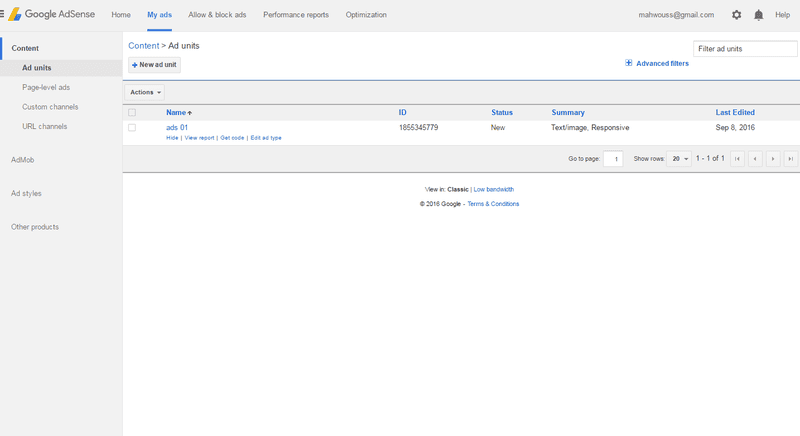Go to last page pagination arrow

(x=790, y=158)
